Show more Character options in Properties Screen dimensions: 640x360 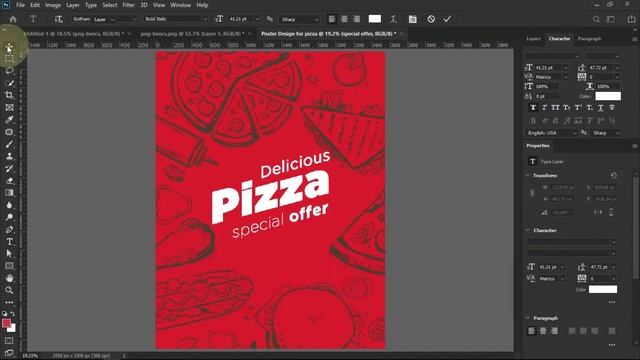point(612,302)
